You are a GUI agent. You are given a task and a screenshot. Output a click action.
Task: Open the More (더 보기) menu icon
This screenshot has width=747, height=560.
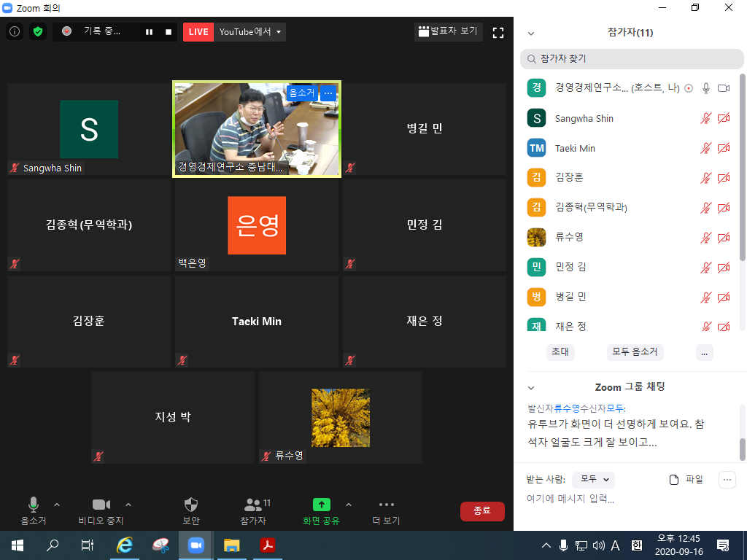pyautogui.click(x=386, y=505)
